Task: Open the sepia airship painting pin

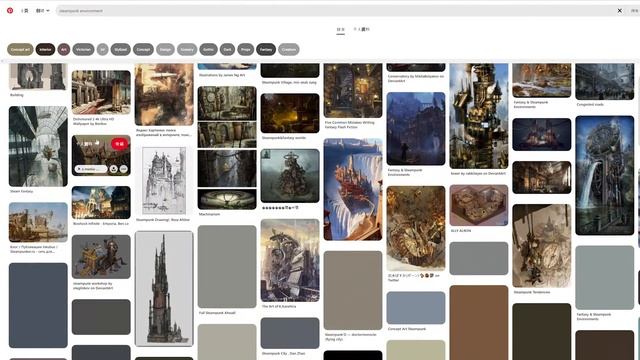Action: coord(164,94)
